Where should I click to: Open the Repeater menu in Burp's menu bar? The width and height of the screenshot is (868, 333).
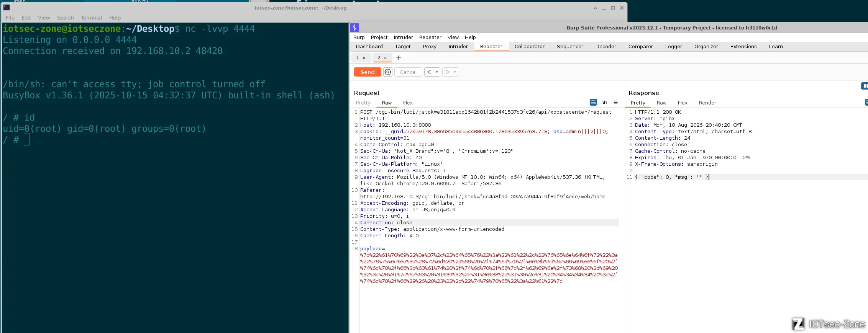[x=430, y=37]
